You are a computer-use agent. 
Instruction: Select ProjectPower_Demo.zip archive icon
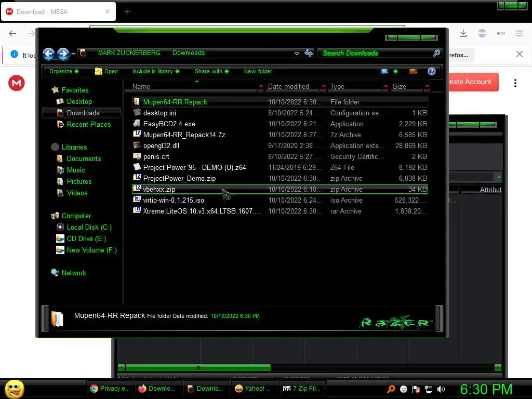pyautogui.click(x=137, y=178)
